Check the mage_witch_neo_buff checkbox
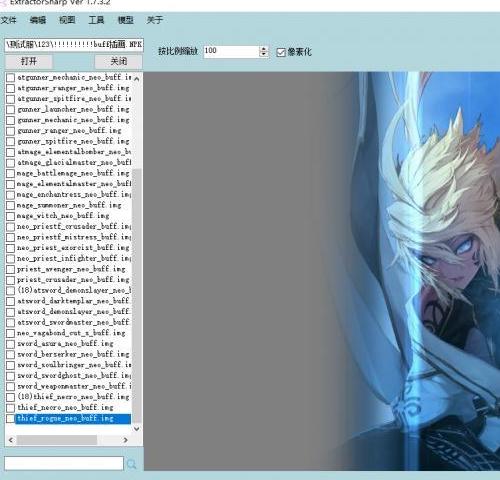The width and height of the screenshot is (500, 480). click(x=11, y=216)
